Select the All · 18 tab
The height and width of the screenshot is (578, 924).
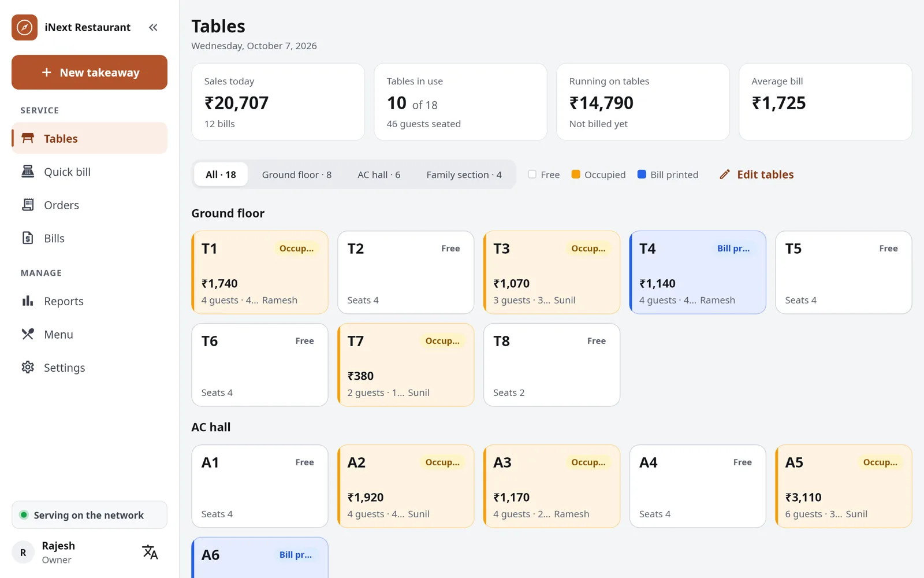221,175
